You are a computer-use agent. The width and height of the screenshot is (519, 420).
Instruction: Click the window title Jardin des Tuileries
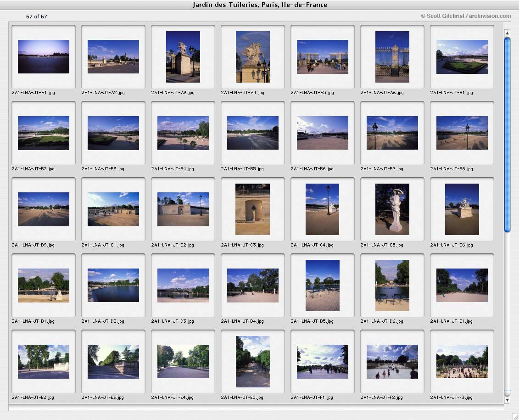point(260,5)
